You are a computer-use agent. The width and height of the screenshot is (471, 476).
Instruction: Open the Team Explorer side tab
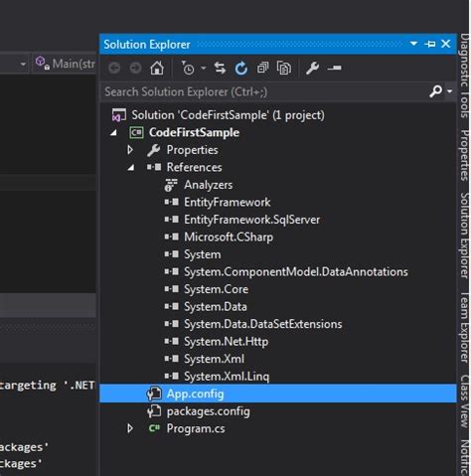pyautogui.click(x=465, y=327)
